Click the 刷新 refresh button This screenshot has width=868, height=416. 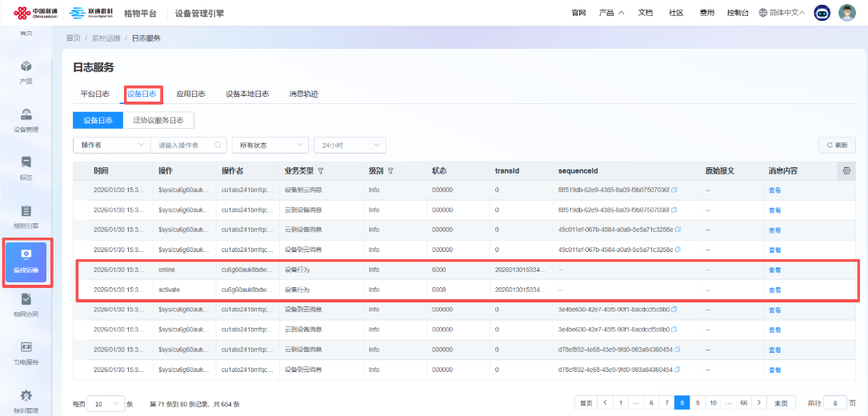click(x=837, y=145)
